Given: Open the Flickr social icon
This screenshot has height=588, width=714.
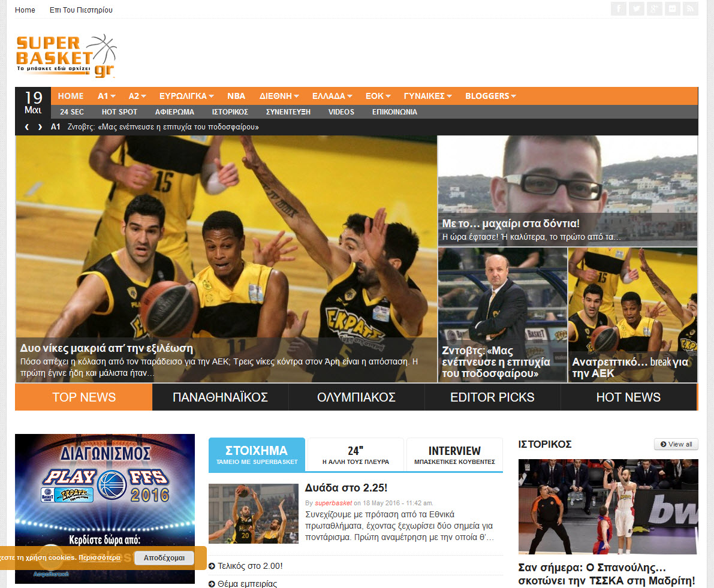Looking at the screenshot, I should coord(673,8).
